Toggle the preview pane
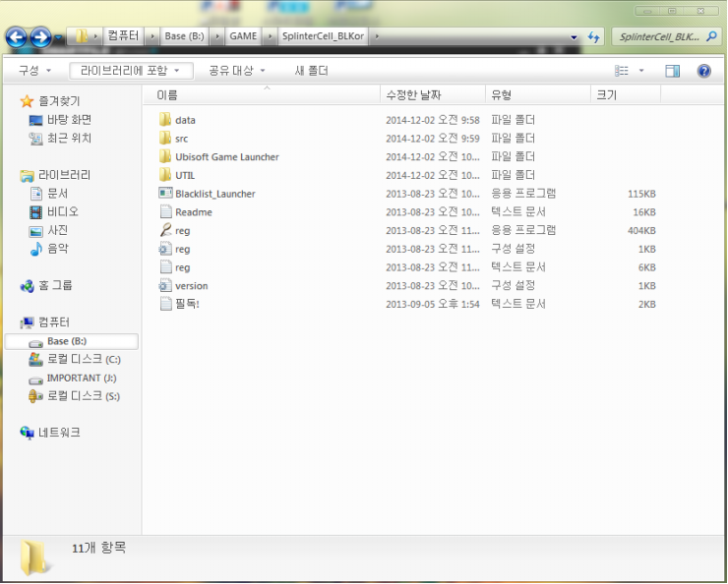 pyautogui.click(x=672, y=71)
